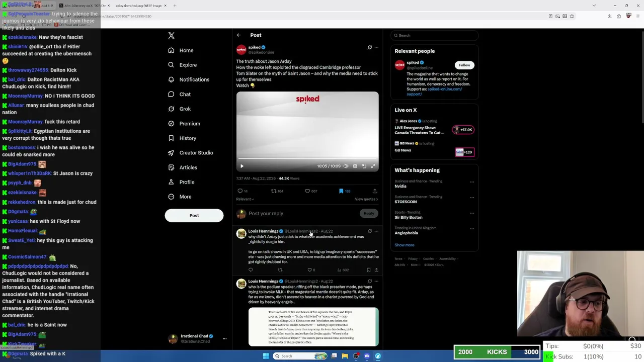This screenshot has height=362, width=644.
Task: Open the spiked-online.com support link
Action: coord(434,92)
